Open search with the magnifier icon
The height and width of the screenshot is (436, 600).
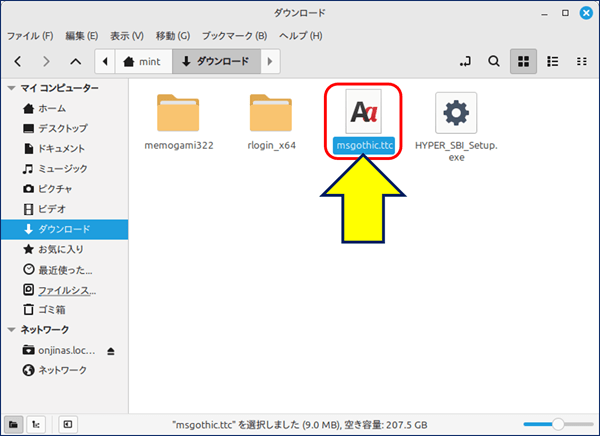pos(494,61)
